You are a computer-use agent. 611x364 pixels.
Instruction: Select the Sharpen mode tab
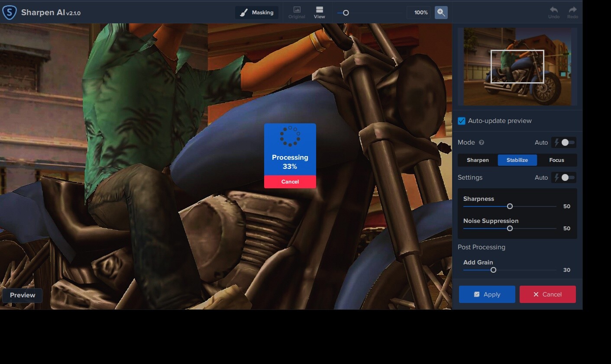point(478,160)
